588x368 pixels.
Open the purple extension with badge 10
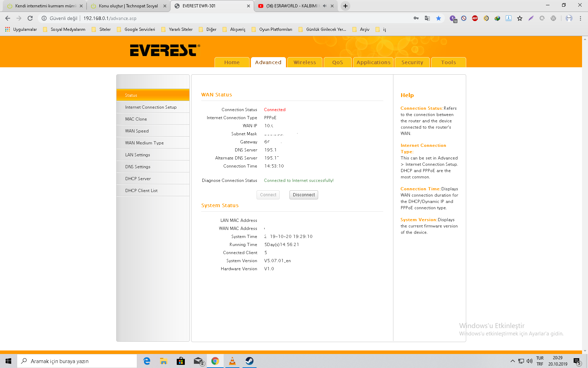(x=453, y=19)
